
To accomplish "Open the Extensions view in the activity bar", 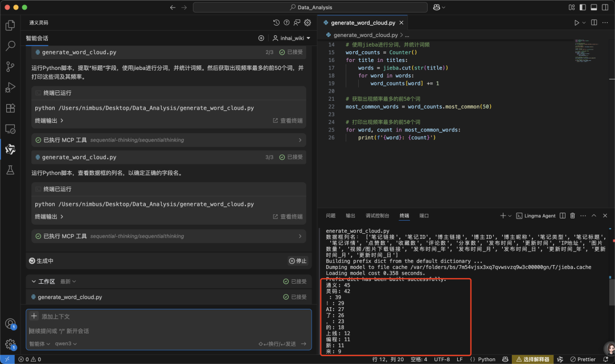I will pos(10,108).
